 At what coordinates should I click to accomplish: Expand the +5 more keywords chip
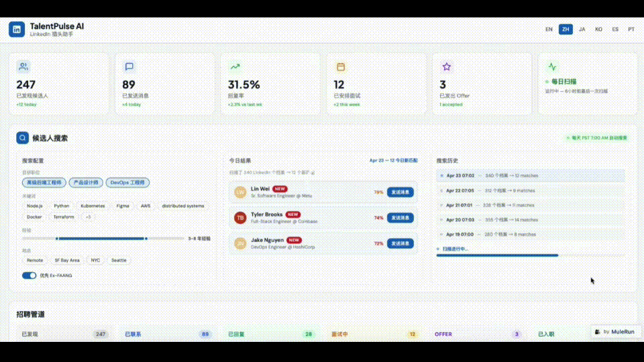coord(88,217)
